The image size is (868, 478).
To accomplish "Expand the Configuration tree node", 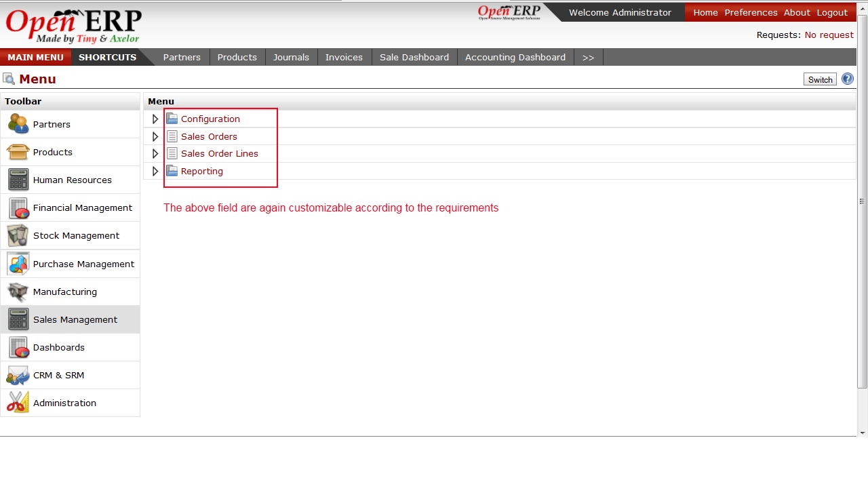I will click(x=155, y=119).
